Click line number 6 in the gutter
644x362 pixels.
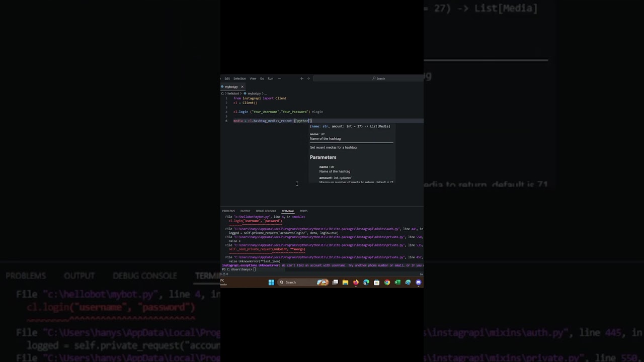coord(226,121)
